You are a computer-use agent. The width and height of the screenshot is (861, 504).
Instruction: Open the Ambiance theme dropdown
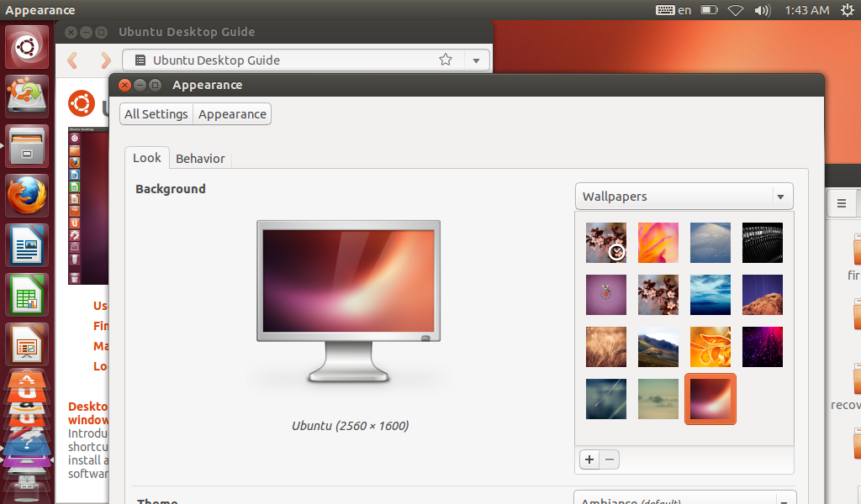tap(684, 500)
